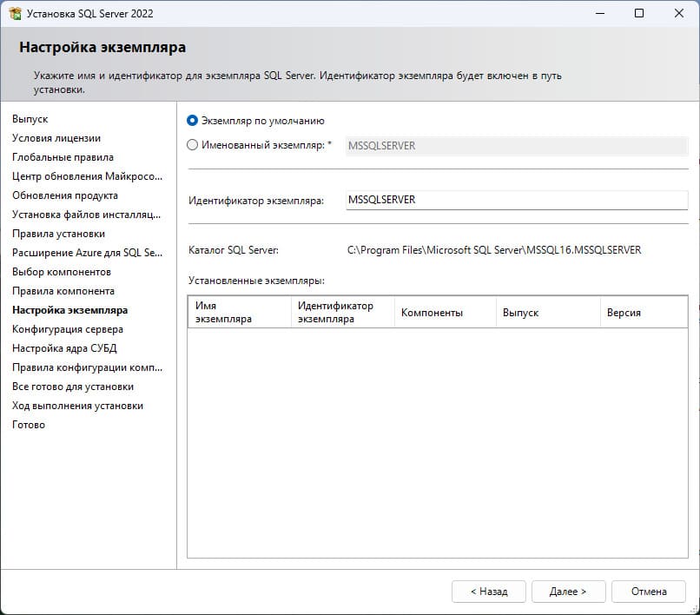Open the Настройка ядра СУБД step
This screenshot has height=615, width=700.
click(x=64, y=348)
